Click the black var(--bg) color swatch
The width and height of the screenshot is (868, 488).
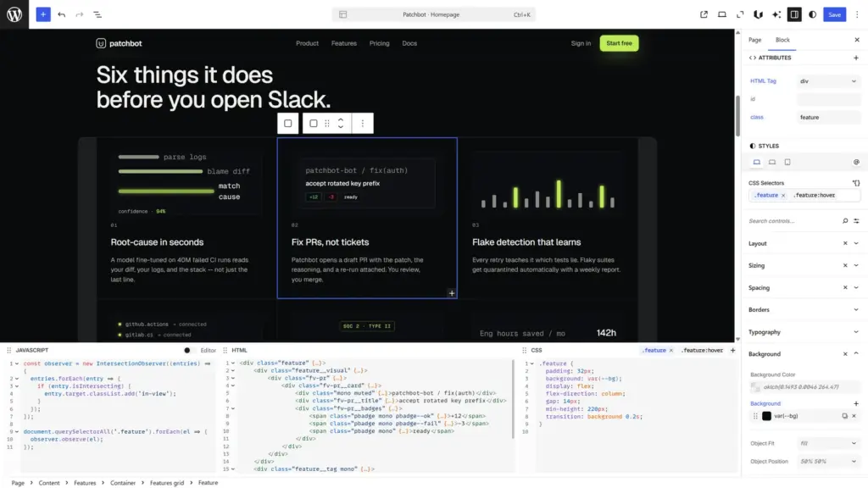[766, 416]
